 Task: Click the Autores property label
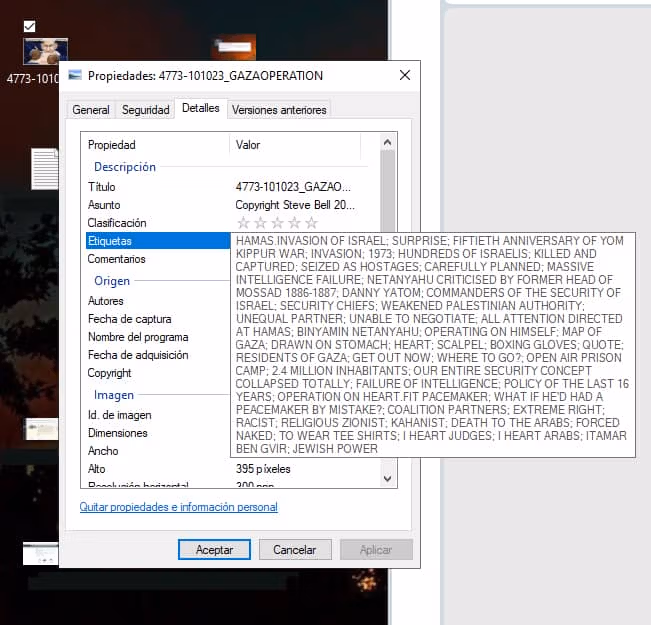point(105,301)
